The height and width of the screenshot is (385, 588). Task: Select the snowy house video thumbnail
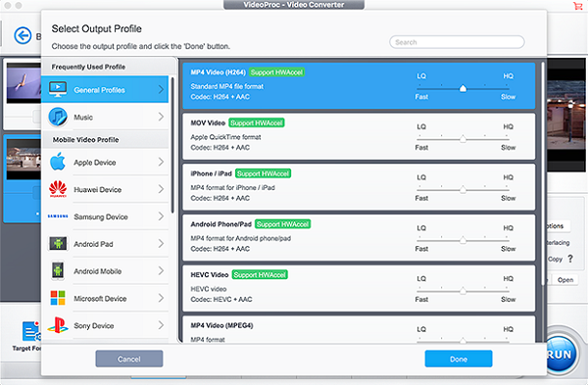pos(24,159)
